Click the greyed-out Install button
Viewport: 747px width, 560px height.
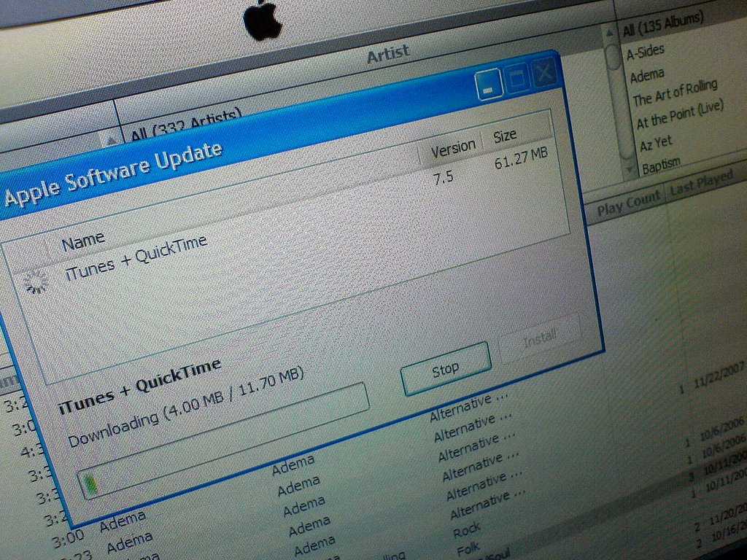(539, 338)
